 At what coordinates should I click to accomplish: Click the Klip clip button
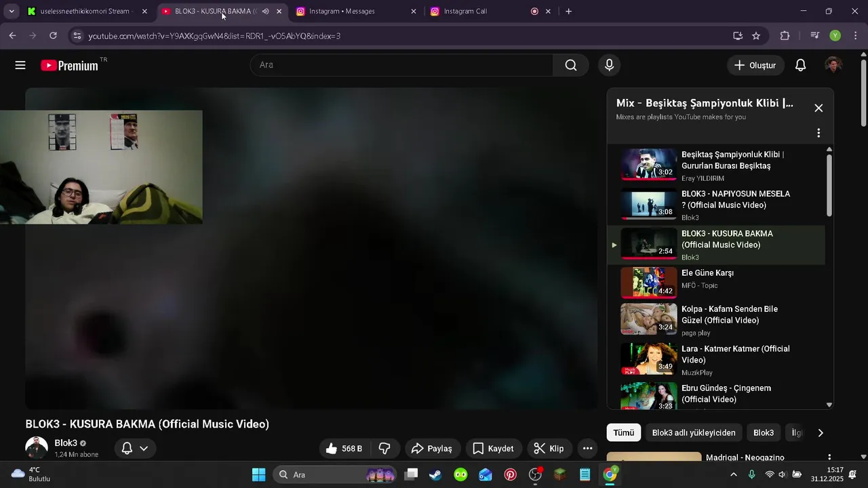point(549,449)
